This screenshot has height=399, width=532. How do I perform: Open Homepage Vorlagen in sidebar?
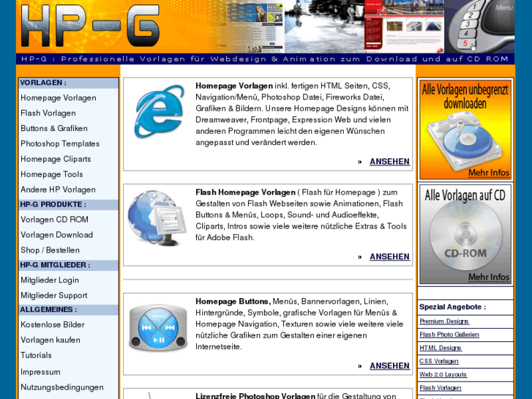[59, 98]
